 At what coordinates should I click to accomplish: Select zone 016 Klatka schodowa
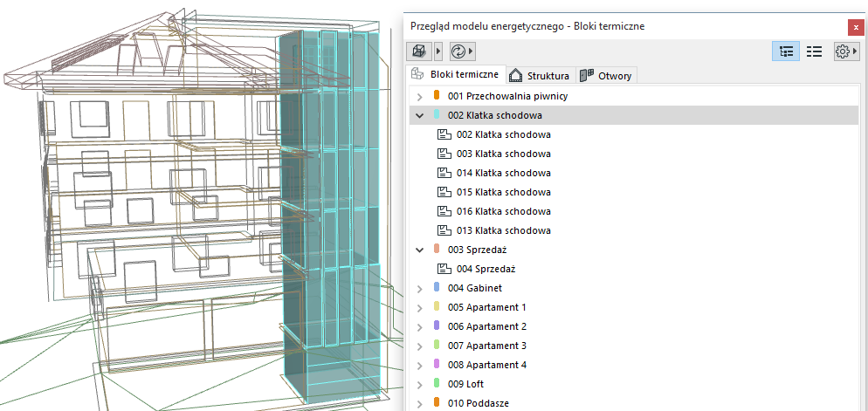[x=634, y=211]
